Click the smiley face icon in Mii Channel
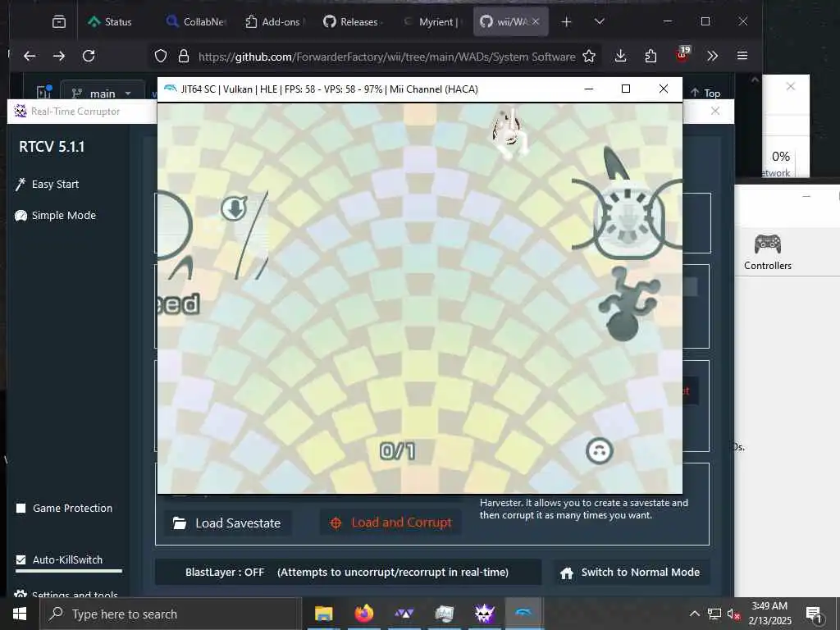Screen dimensions: 840x630 599,450
